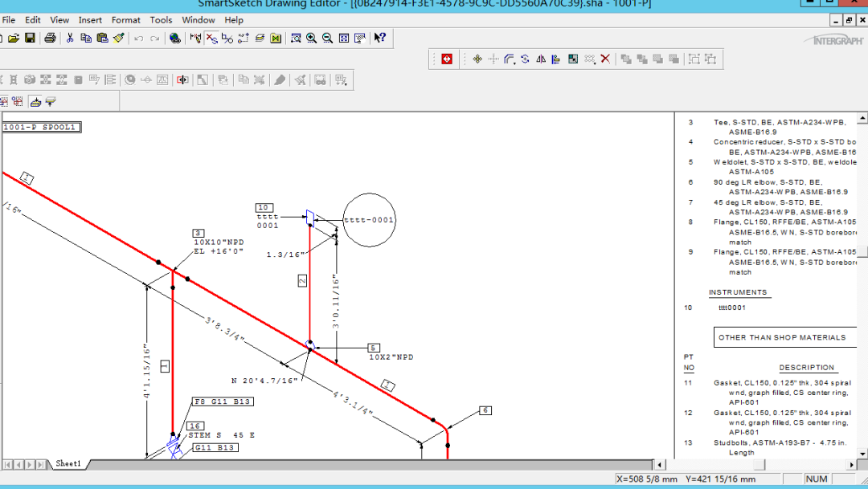Open the File menu
The height and width of the screenshot is (489, 868).
click(9, 20)
